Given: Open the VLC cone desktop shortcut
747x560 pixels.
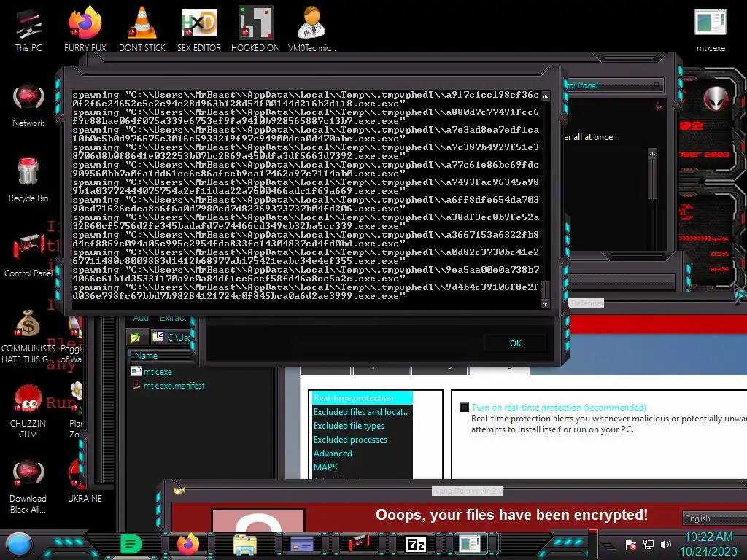Looking at the screenshot, I should pos(142,31).
